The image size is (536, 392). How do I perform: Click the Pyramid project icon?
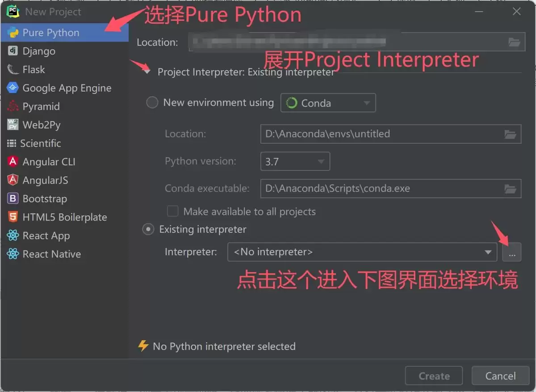pyautogui.click(x=13, y=106)
